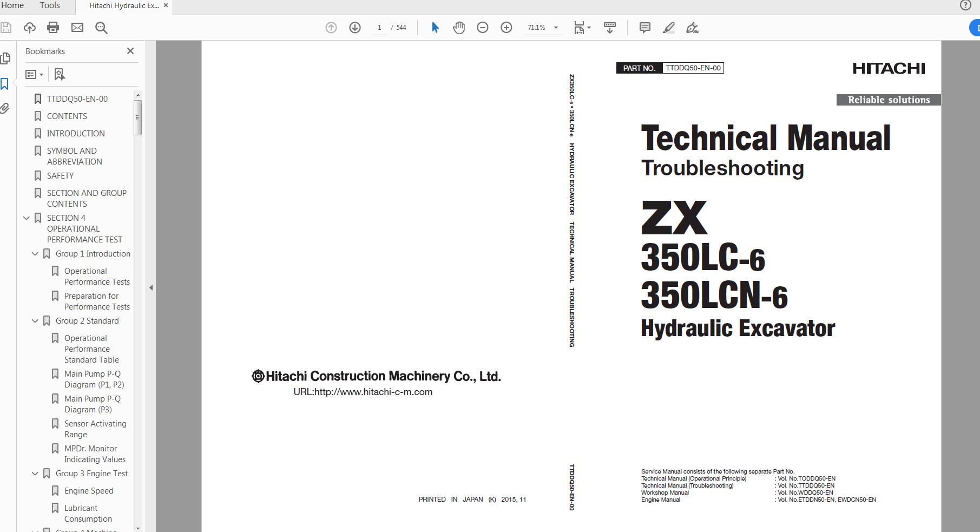Image resolution: width=980 pixels, height=532 pixels.
Task: Open bookmark options list menu
Action: coord(35,74)
